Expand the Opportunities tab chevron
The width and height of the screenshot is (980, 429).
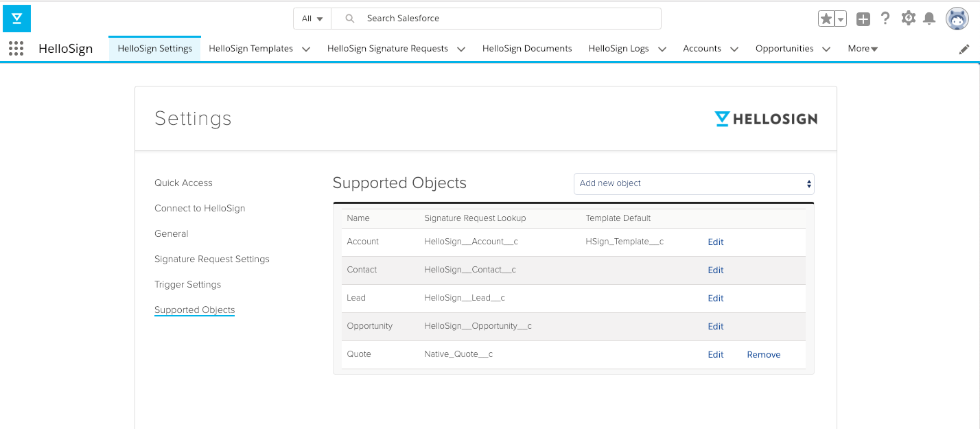point(826,49)
